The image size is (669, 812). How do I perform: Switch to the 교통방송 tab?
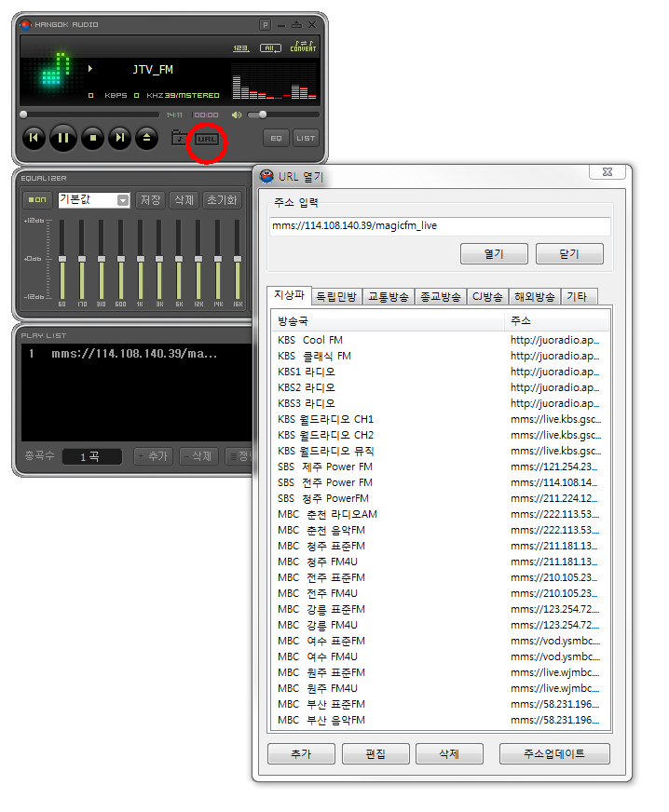coord(389,297)
